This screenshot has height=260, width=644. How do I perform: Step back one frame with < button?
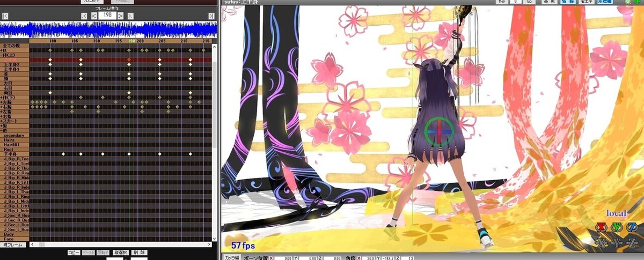pyautogui.click(x=94, y=17)
